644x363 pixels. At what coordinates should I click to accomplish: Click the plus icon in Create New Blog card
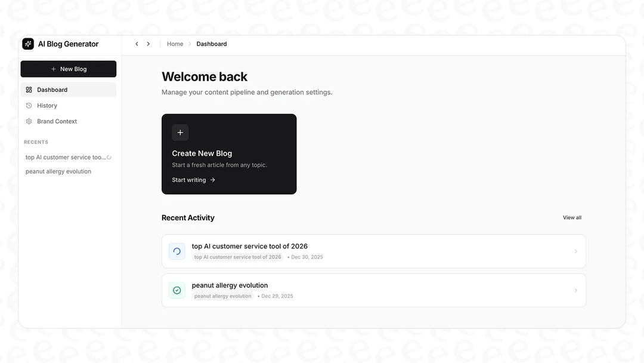[180, 133]
